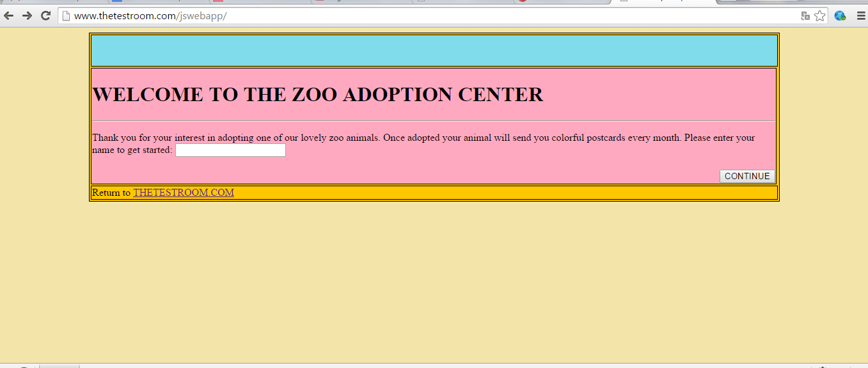868x368 pixels.
Task: Reload the page with the refresh icon
Action: 45,15
